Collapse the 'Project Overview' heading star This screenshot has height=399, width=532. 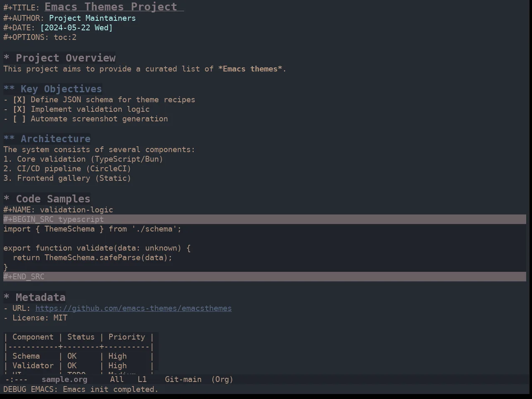(x=7, y=58)
